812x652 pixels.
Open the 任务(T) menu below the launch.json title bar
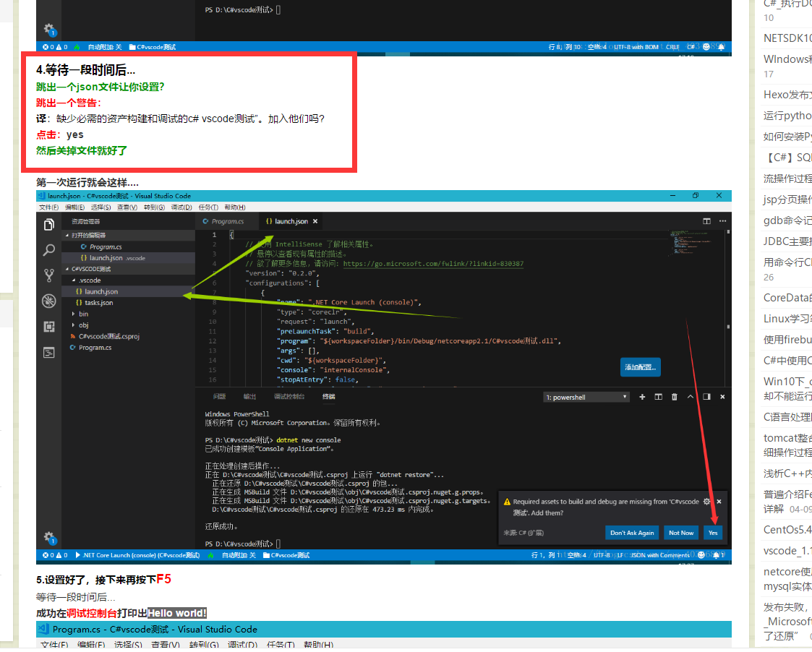pos(208,207)
